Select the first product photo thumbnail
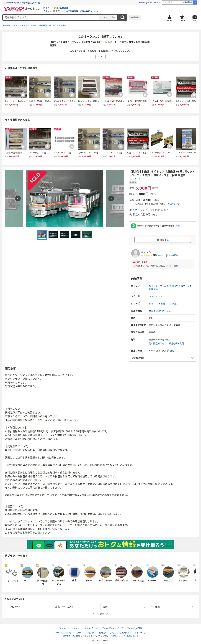201x644 pixels. (x=42, y=235)
